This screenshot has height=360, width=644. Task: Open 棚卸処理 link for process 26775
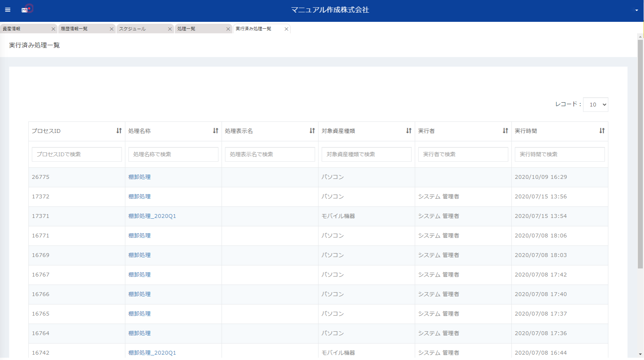pyautogui.click(x=139, y=177)
